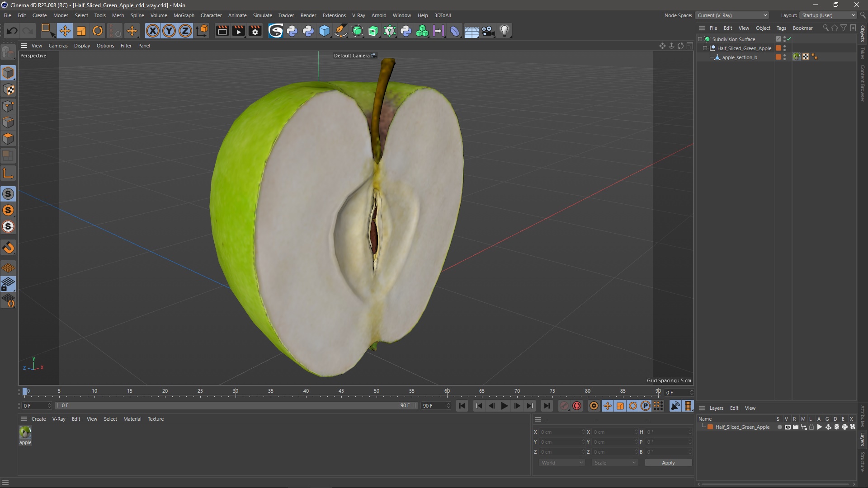Open viewport Cameras menu
Image resolution: width=868 pixels, height=488 pixels.
58,46
